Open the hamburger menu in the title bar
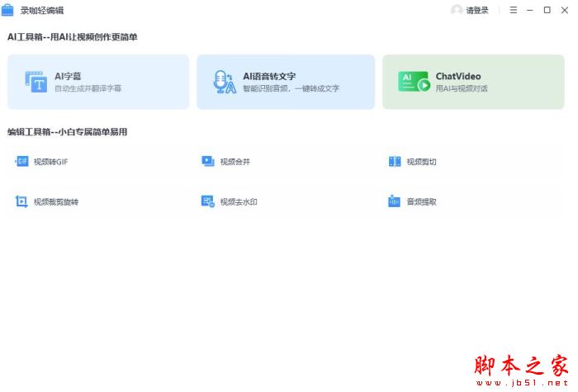Image resolution: width=578 pixels, height=392 pixels. click(513, 10)
